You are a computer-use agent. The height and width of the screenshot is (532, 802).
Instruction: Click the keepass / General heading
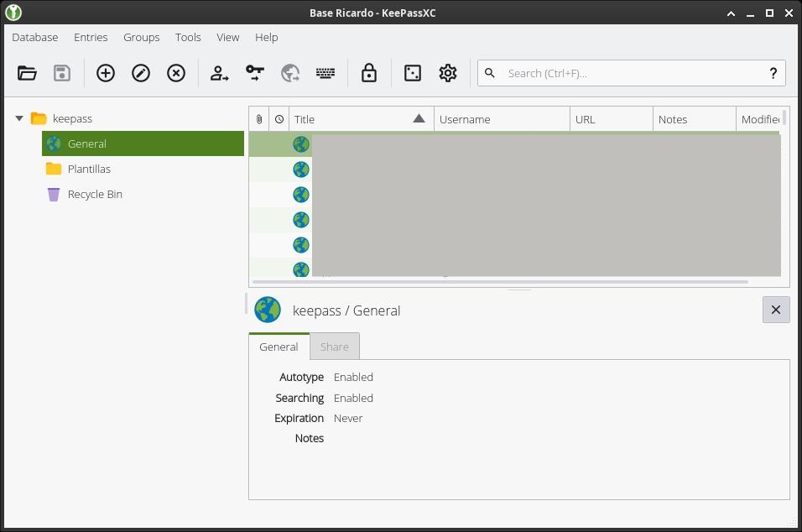click(346, 310)
